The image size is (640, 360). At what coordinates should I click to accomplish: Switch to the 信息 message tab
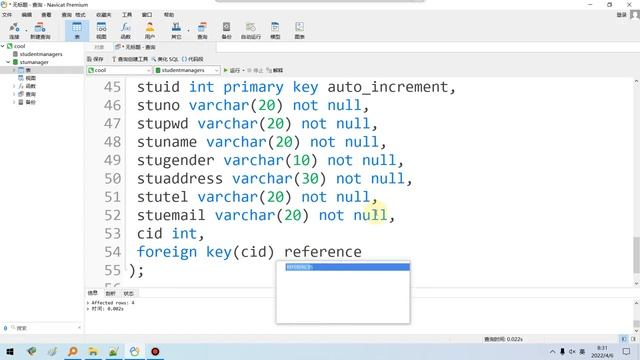(x=93, y=293)
